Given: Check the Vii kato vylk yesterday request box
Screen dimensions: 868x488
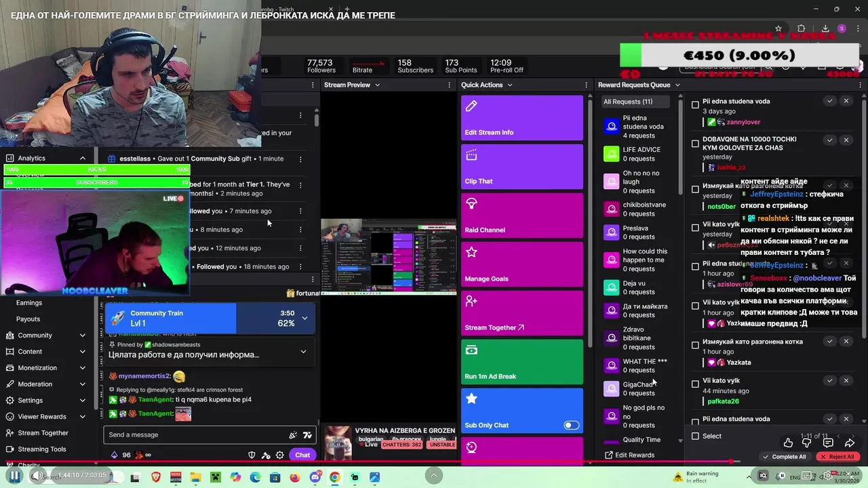Looking at the screenshot, I should tap(695, 228).
